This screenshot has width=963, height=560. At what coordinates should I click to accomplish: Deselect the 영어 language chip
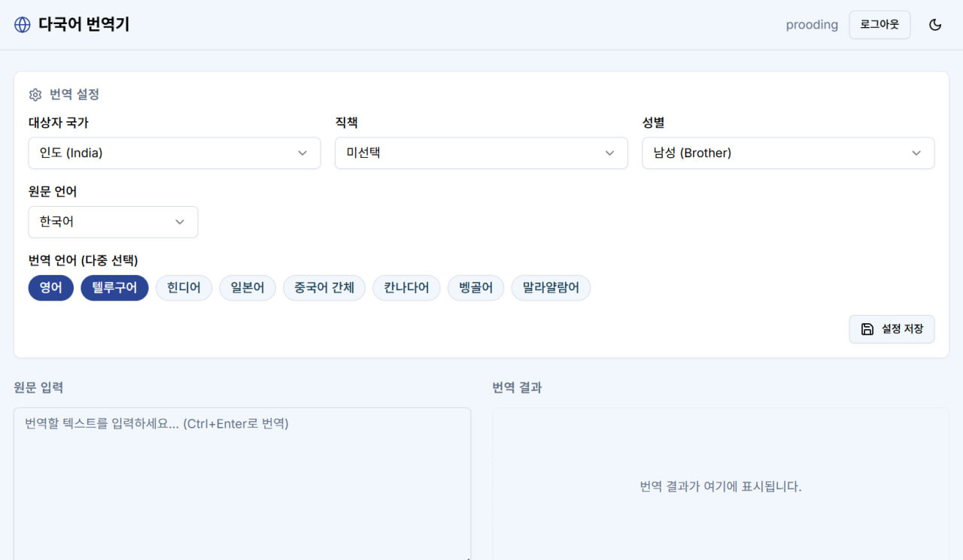pos(51,288)
